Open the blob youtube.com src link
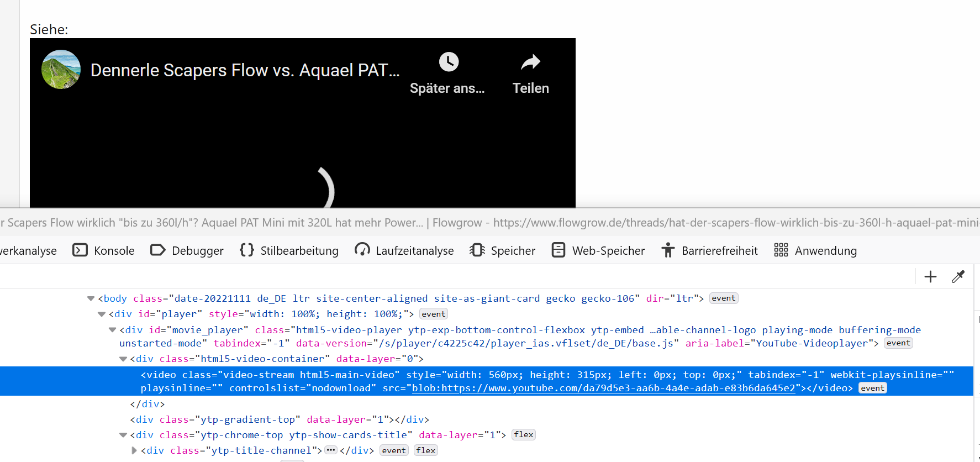This screenshot has height=462, width=980. (604, 388)
